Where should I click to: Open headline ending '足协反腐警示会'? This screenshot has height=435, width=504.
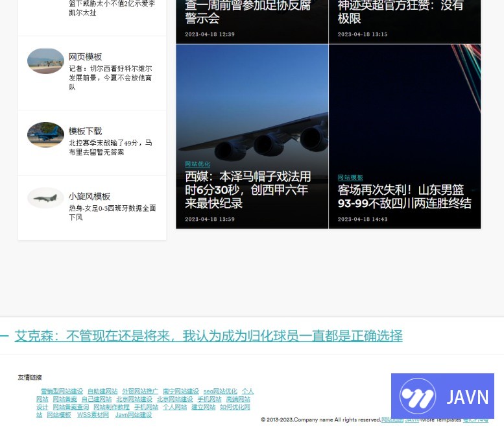[x=248, y=12]
